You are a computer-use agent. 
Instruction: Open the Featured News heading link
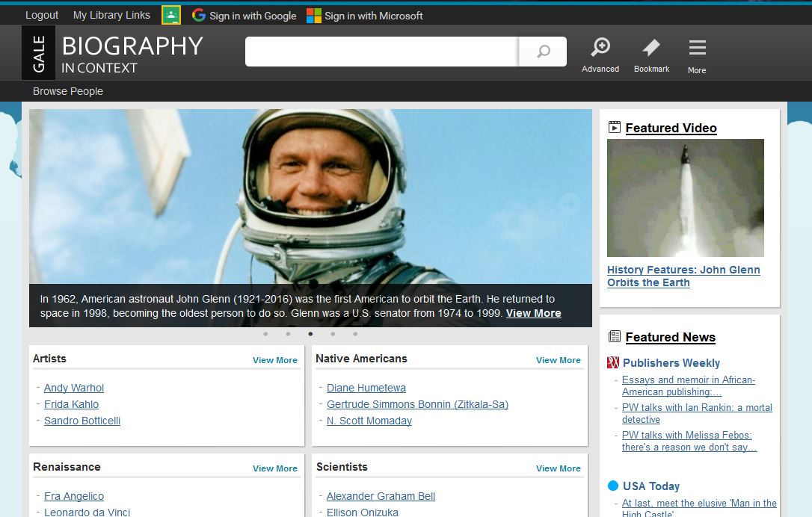tap(671, 337)
